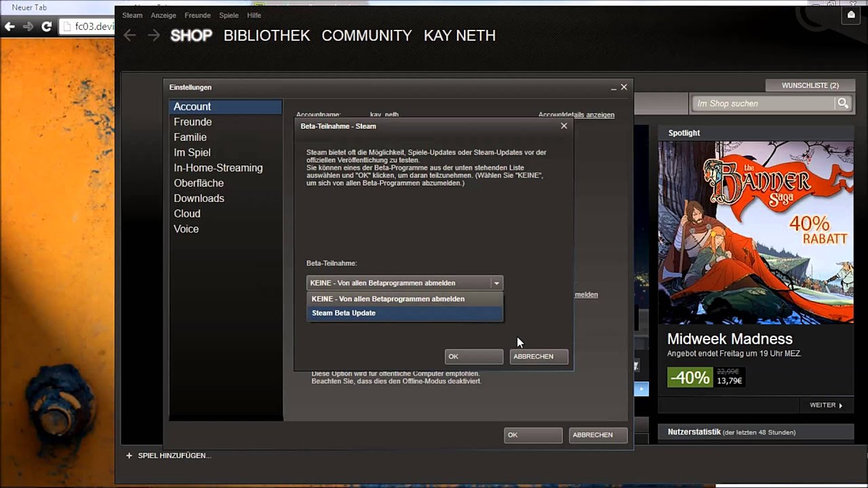Viewport: 868px width, 488px height.
Task: Click the browser forward arrow
Action: pos(28,27)
